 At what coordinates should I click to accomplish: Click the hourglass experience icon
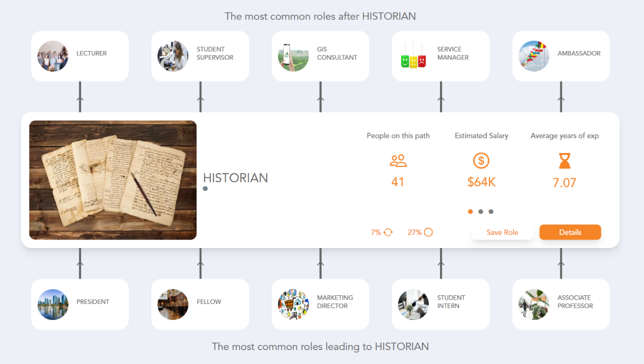[x=565, y=160]
